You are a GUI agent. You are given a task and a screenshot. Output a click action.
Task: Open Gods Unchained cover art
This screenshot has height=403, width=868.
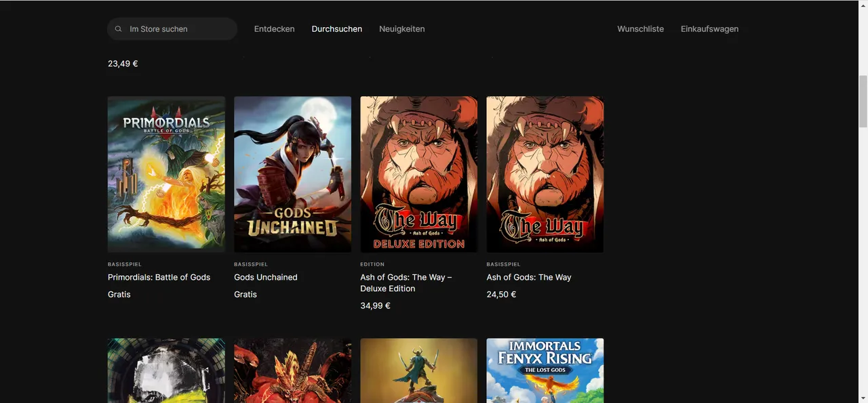pos(292,174)
